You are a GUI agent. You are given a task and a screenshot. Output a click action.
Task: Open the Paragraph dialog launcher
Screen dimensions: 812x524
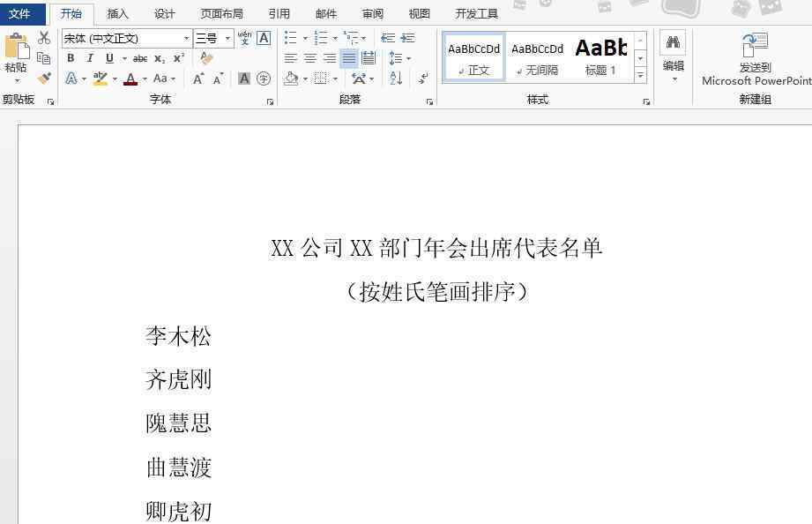pos(429,101)
